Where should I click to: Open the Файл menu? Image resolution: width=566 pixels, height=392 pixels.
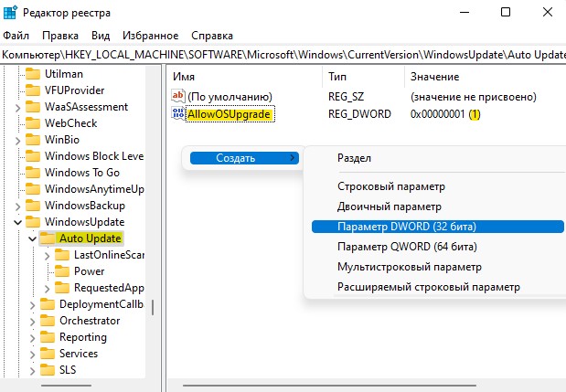click(16, 36)
